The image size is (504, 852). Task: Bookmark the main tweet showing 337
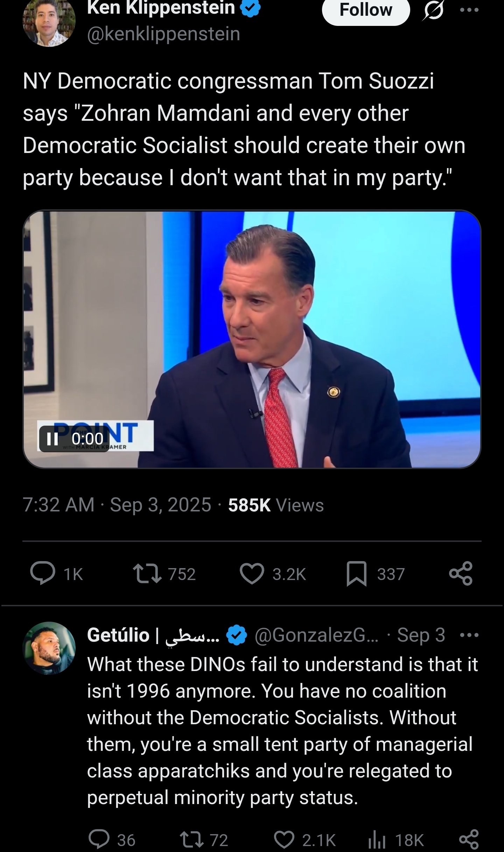coord(356,574)
